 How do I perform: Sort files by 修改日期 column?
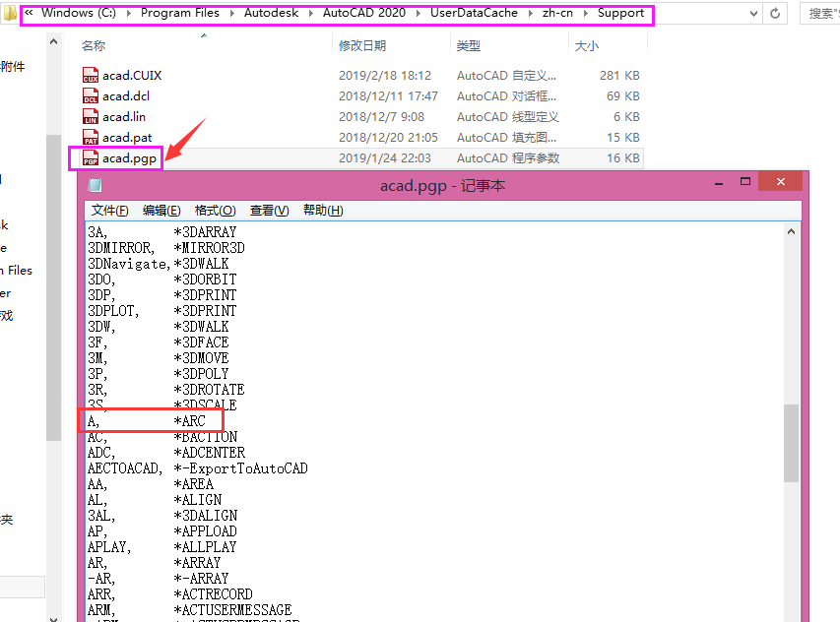pos(362,45)
